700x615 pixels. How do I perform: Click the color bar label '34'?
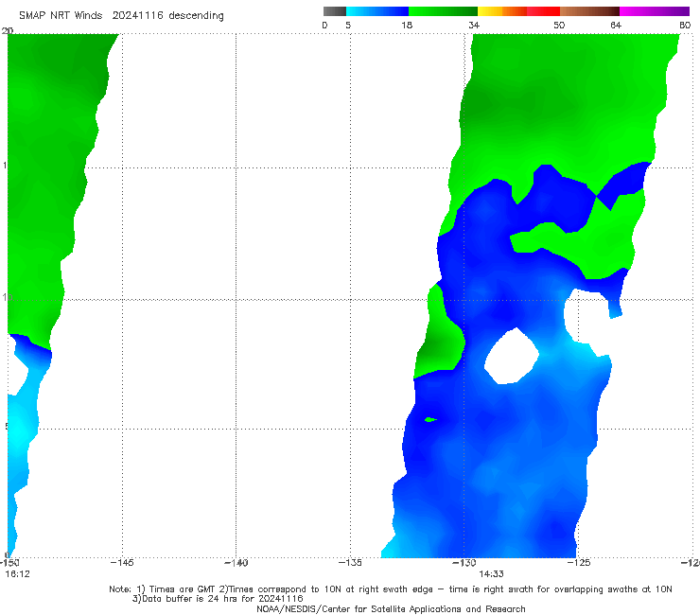474,26
